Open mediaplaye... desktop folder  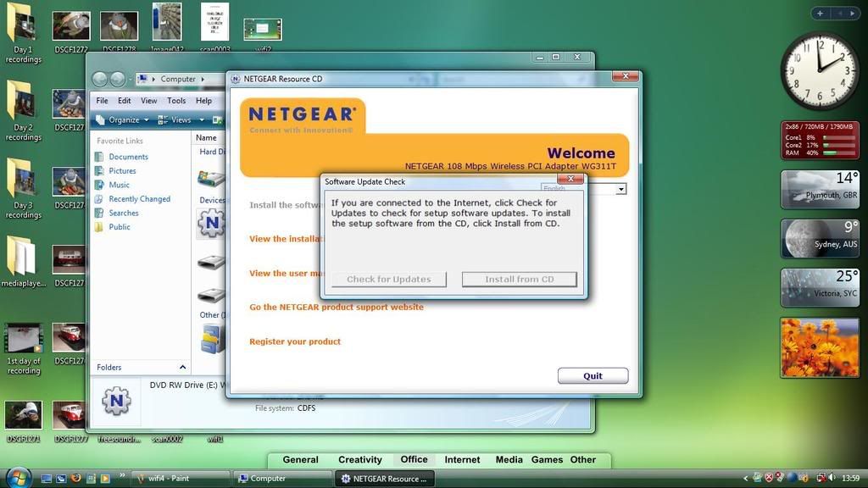click(22, 261)
